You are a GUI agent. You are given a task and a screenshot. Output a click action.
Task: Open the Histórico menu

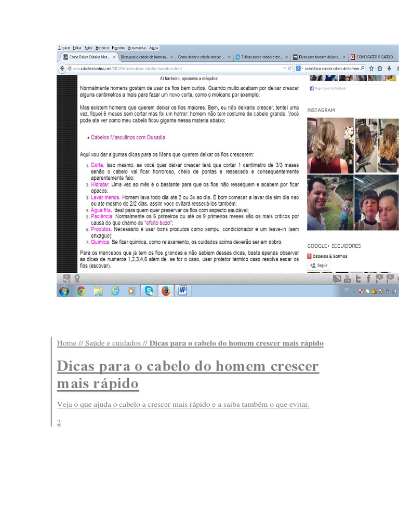point(102,48)
